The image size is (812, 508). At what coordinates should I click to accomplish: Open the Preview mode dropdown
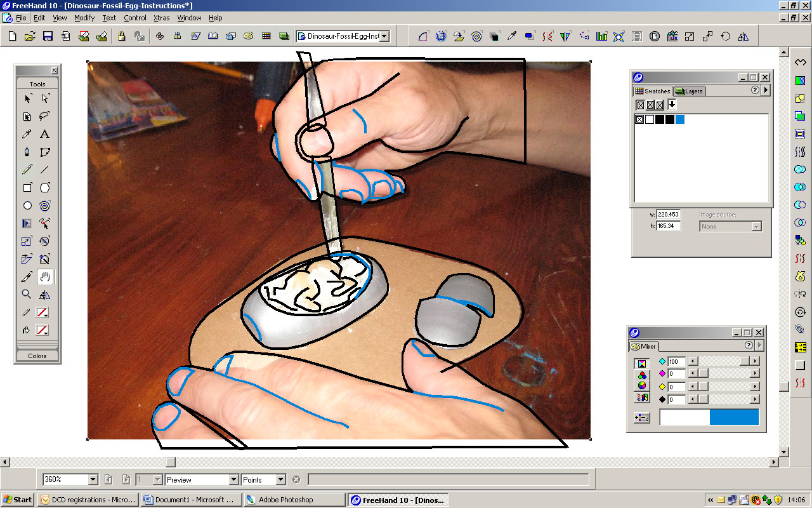tap(233, 480)
